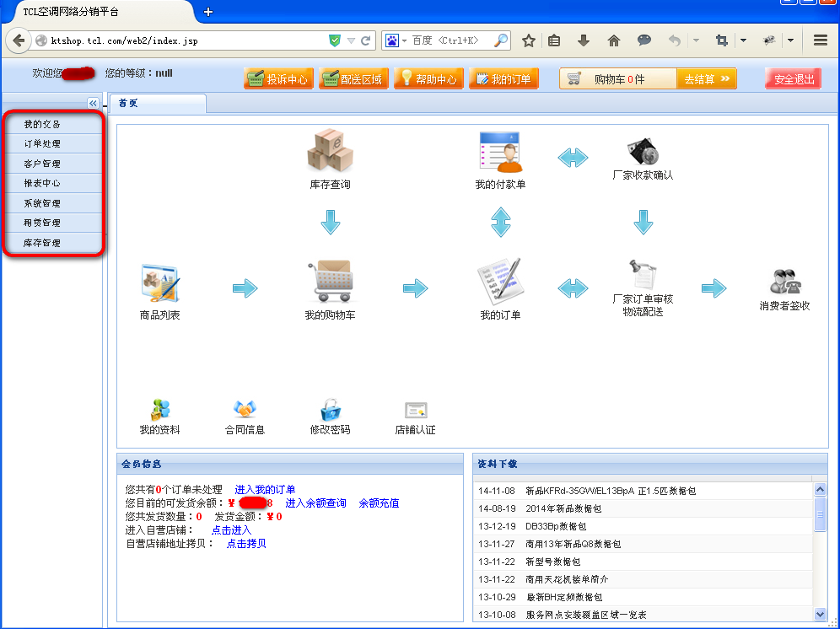The height and width of the screenshot is (629, 840).
Task: Expand 客户管理 in the sidebar
Action: click(54, 164)
